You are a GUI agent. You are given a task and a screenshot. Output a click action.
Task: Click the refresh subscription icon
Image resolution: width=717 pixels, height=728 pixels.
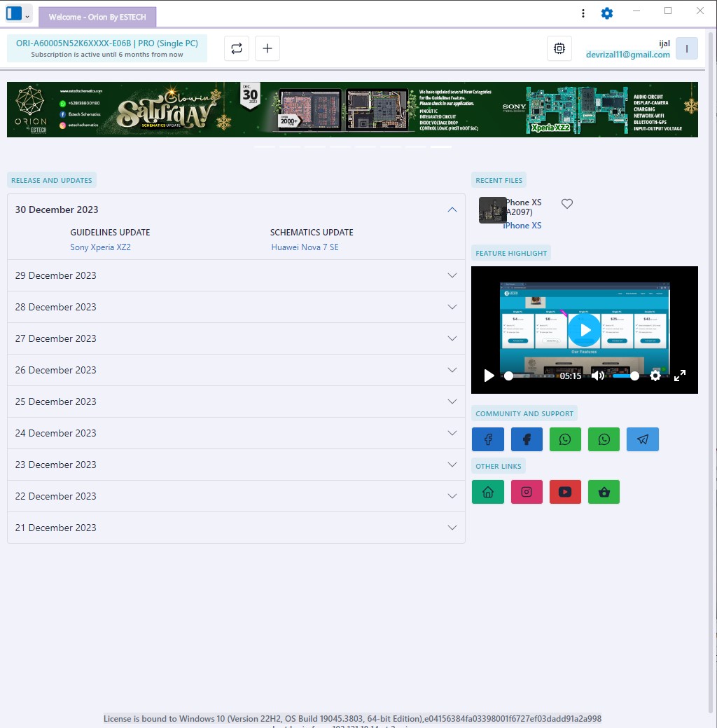[236, 48]
